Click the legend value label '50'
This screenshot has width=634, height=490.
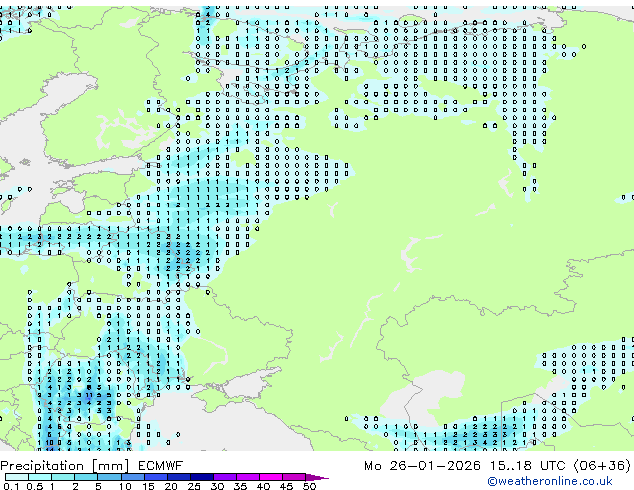(x=309, y=486)
